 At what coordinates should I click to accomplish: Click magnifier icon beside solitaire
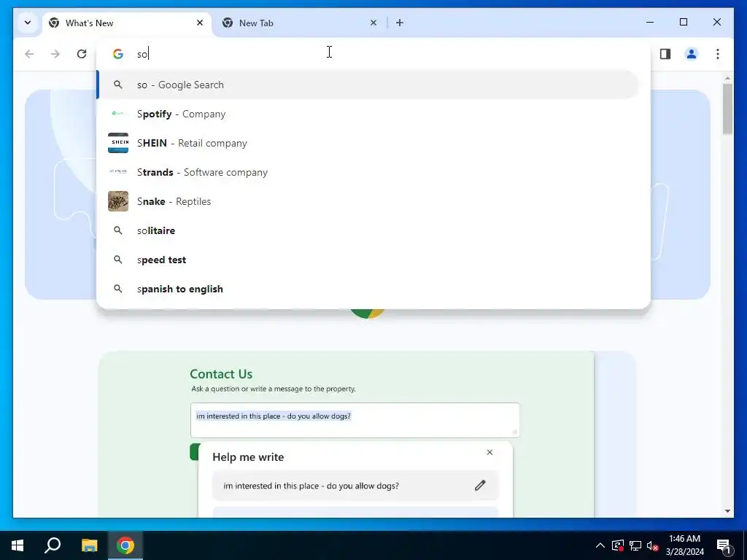click(x=117, y=230)
